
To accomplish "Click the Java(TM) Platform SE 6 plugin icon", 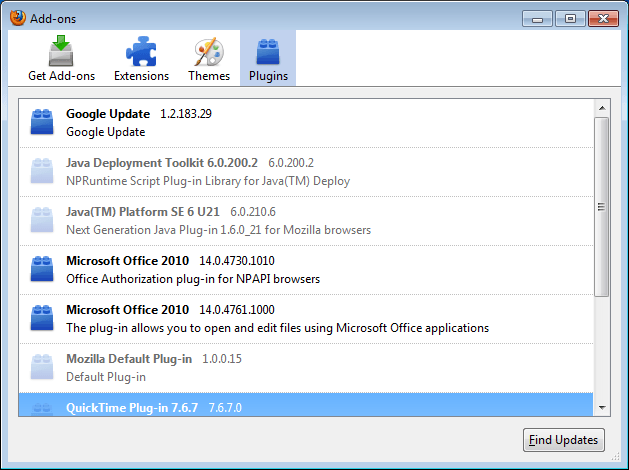I will tap(42, 220).
